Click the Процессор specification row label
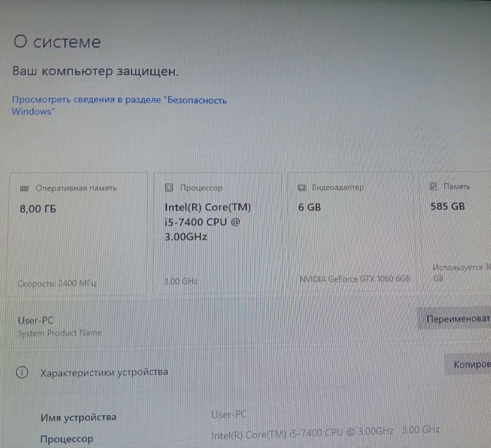This screenshot has width=491, height=448. coord(67,439)
